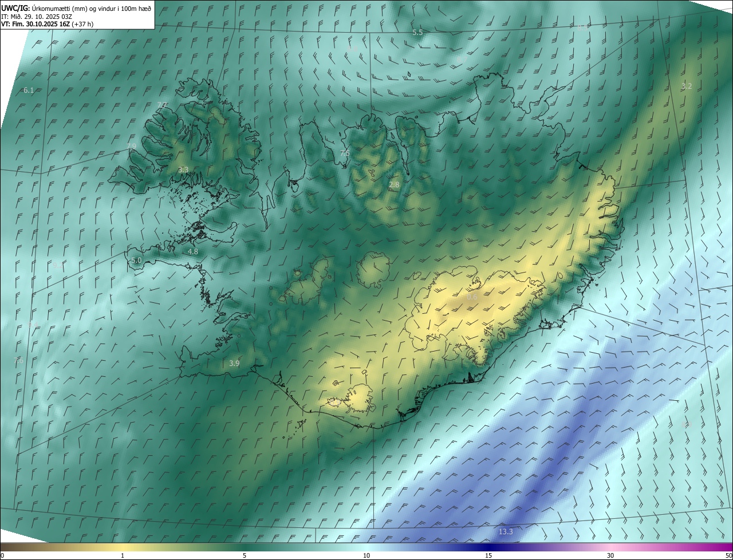This screenshot has width=733, height=560.
Task: Click the 5 tick on the color scale
Action: click(245, 555)
